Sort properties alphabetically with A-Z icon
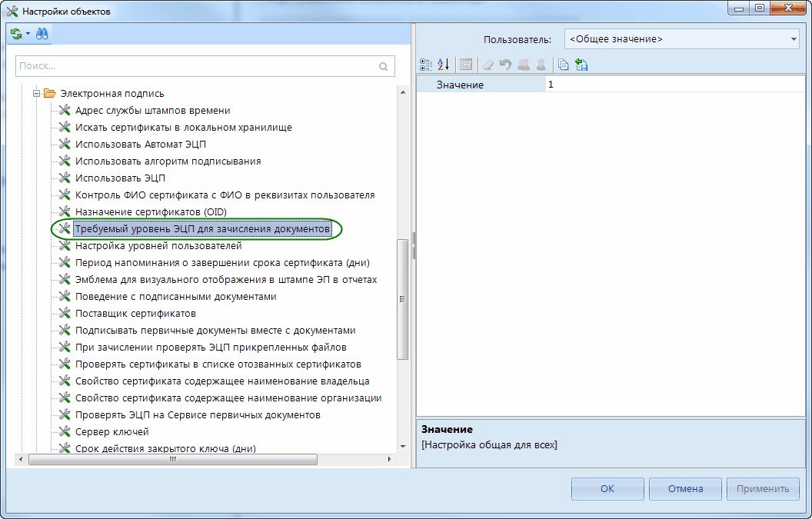This screenshot has width=812, height=519. (443, 65)
